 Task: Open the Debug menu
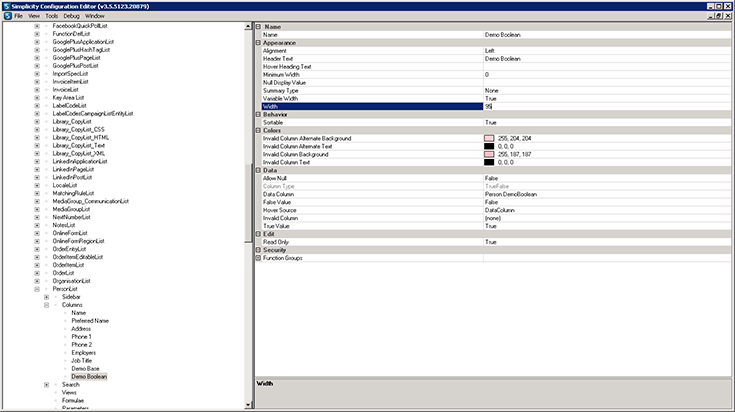coord(71,16)
